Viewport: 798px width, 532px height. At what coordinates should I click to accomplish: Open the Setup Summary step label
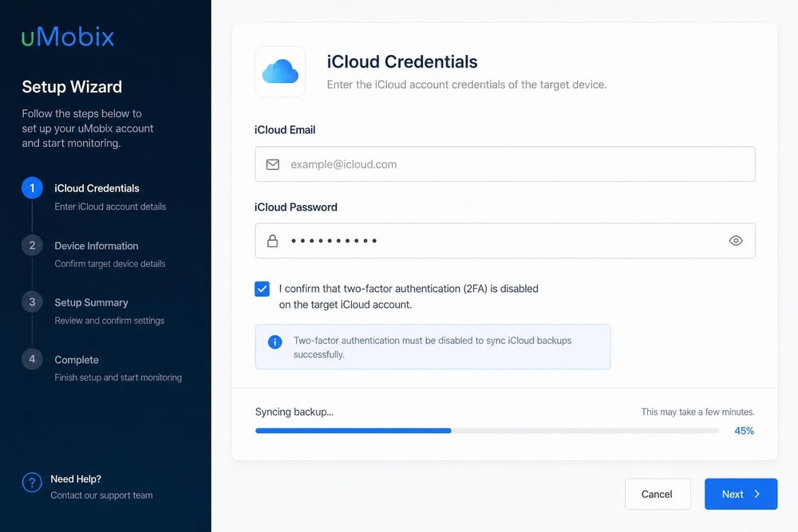[x=91, y=302]
